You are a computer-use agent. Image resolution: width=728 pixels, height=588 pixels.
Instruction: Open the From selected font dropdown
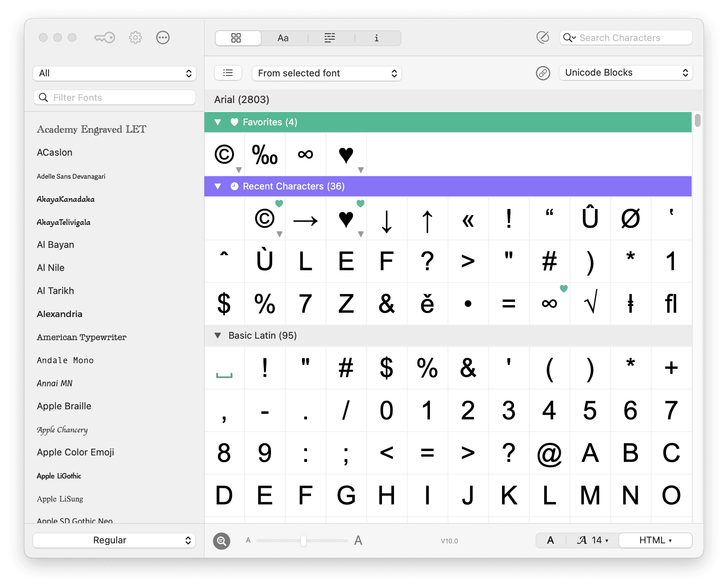click(x=326, y=73)
